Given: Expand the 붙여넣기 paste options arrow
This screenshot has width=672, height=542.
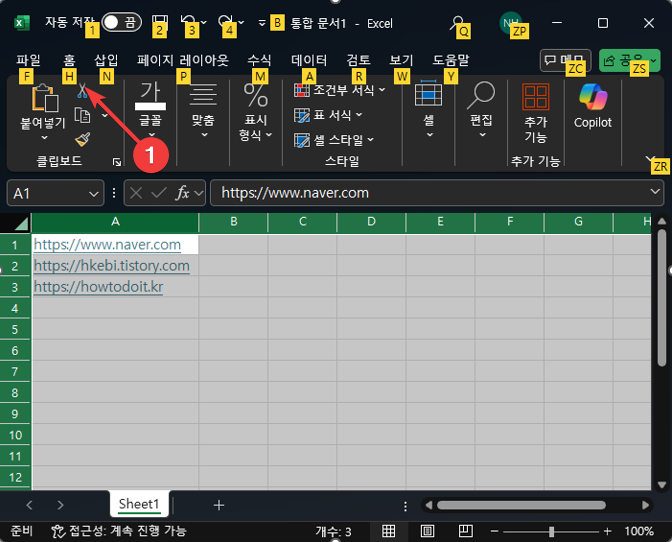Looking at the screenshot, I should [x=45, y=138].
